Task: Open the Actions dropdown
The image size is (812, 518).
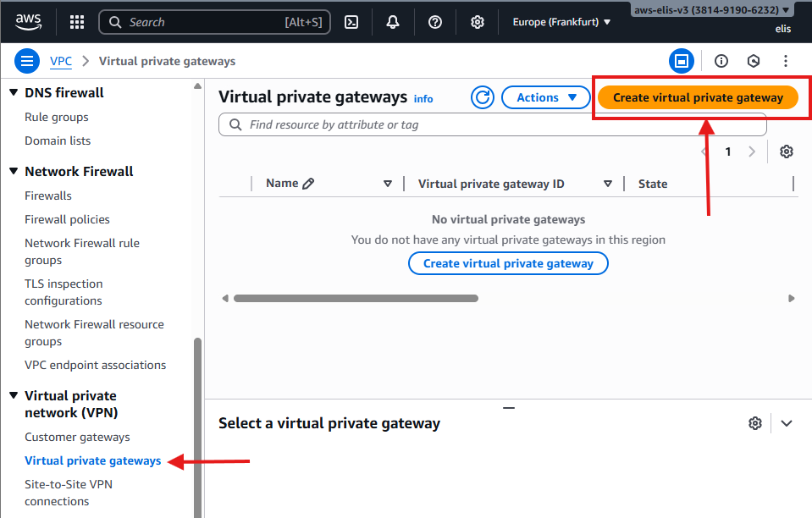Action: click(545, 97)
